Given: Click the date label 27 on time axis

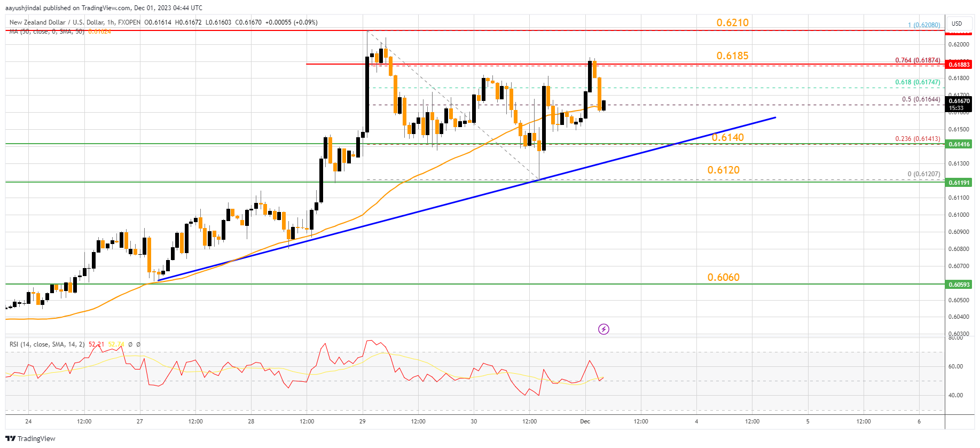Looking at the screenshot, I should [x=139, y=421].
